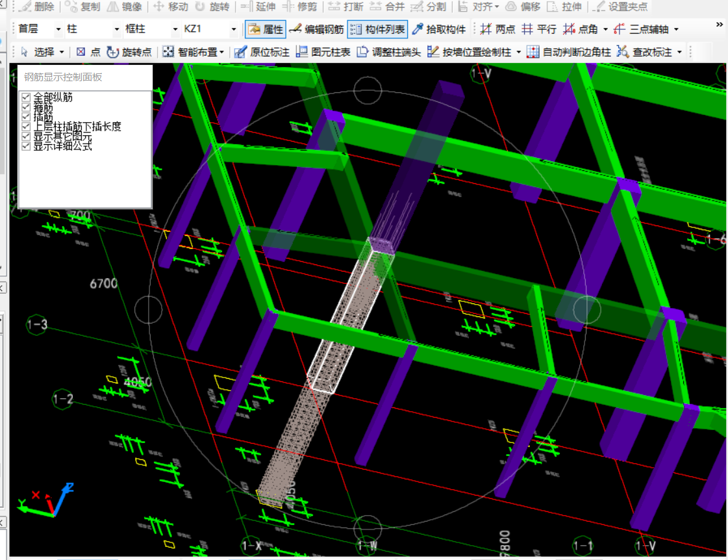This screenshot has width=728, height=560.
Task: Toggle the 属性 (properties) panel button
Action: (x=266, y=29)
